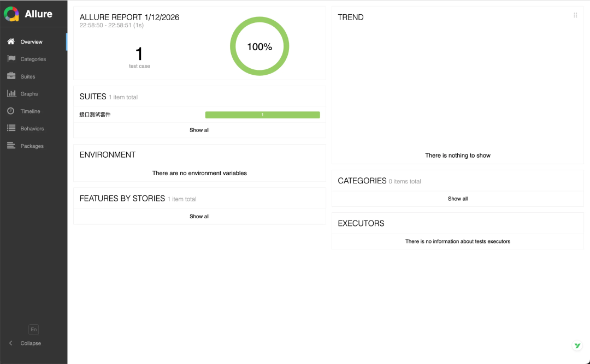Open the Packages sidebar tab

33,146
